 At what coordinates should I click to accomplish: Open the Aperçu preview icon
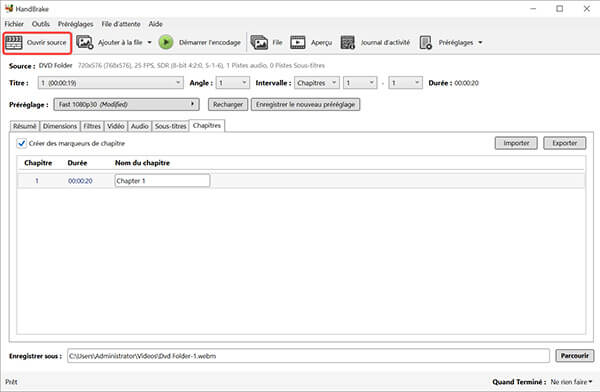point(298,42)
